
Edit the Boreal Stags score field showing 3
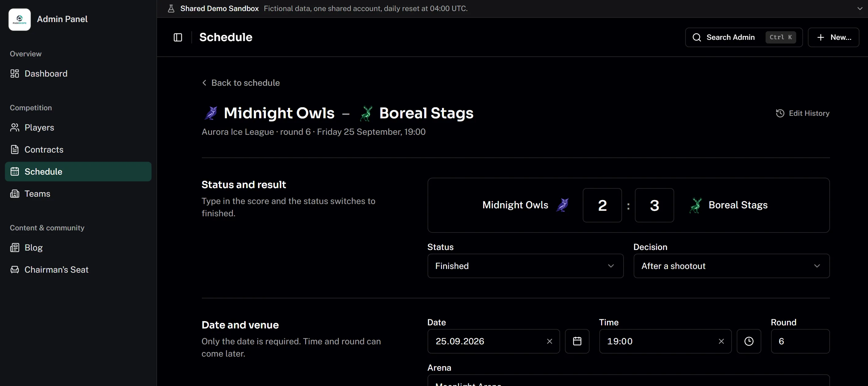pyautogui.click(x=654, y=205)
